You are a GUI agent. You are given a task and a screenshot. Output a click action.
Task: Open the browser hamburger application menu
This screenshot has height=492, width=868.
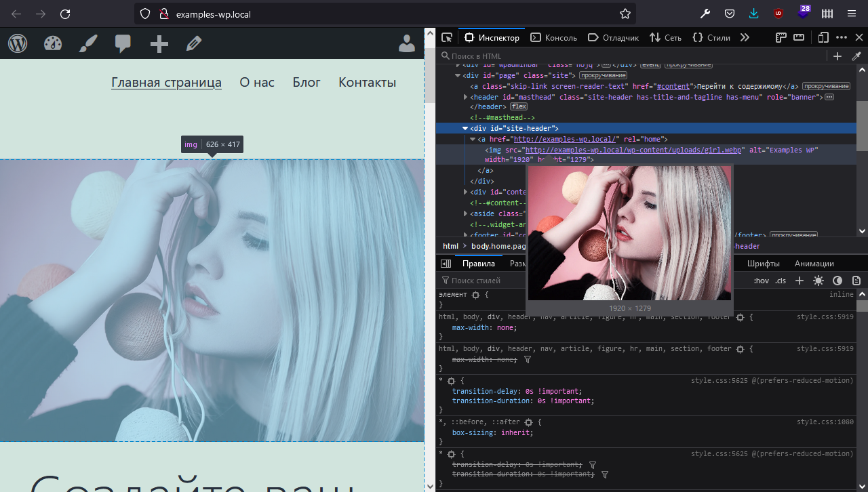coord(852,14)
